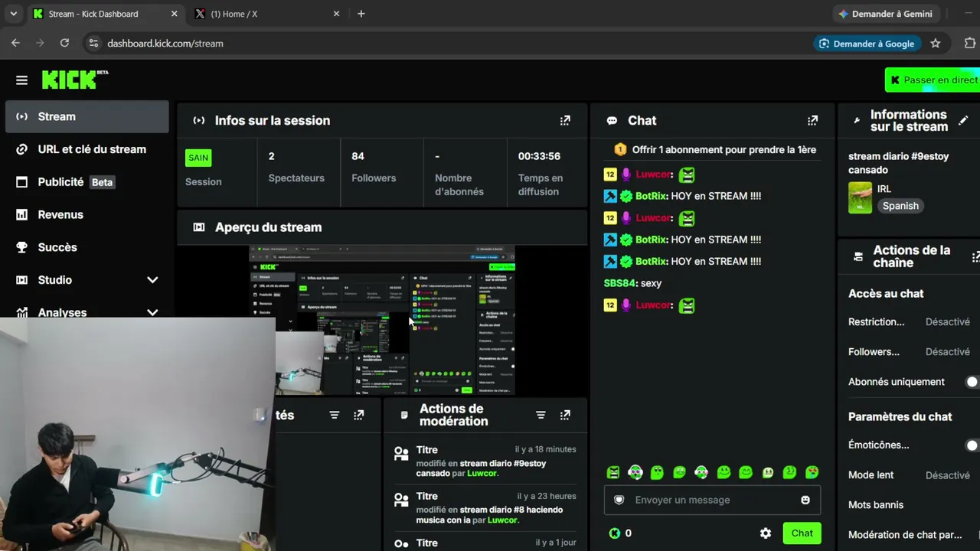
Task: Open a new browser tab
Action: tap(361, 14)
